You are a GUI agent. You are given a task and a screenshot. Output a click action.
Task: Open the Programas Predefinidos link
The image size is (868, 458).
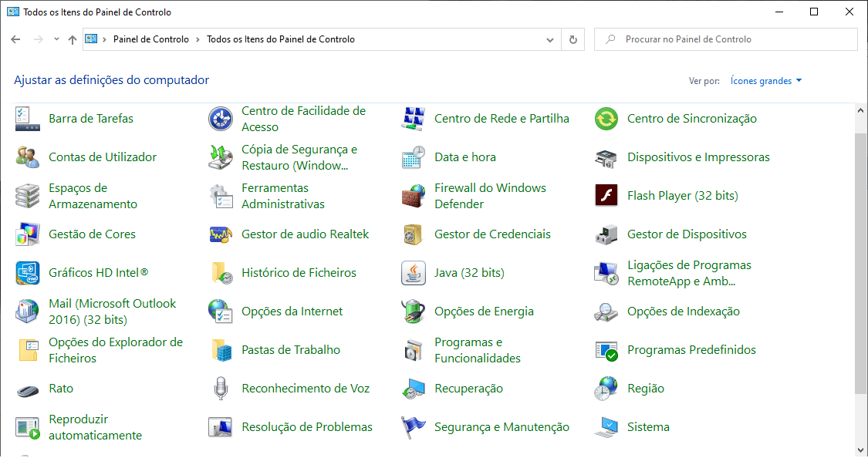(691, 350)
